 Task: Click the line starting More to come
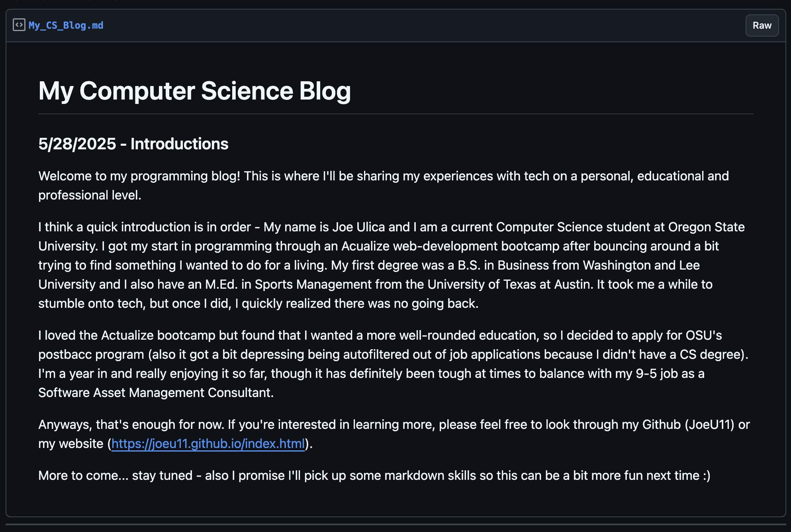[x=374, y=475]
